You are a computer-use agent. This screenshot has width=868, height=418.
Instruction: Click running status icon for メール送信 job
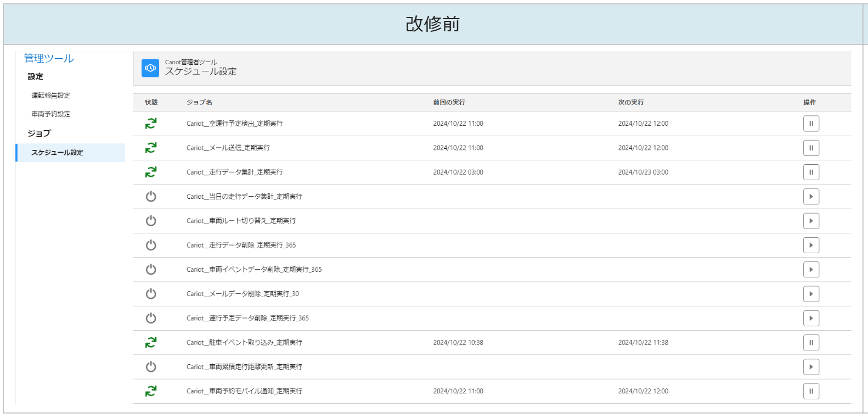151,148
